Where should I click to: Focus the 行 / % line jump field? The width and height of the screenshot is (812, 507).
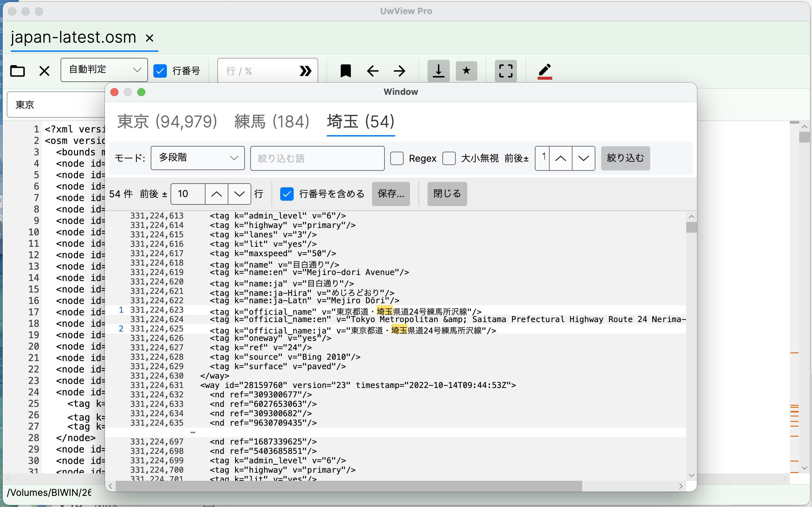tap(259, 71)
